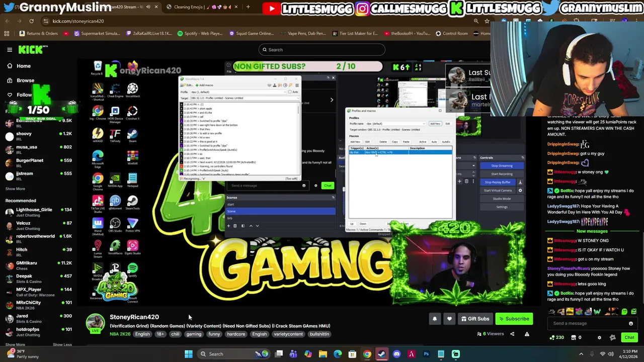Viewport: 644px width, 362px height.
Task: Open File Explorer from taskbar
Action: [323, 354]
